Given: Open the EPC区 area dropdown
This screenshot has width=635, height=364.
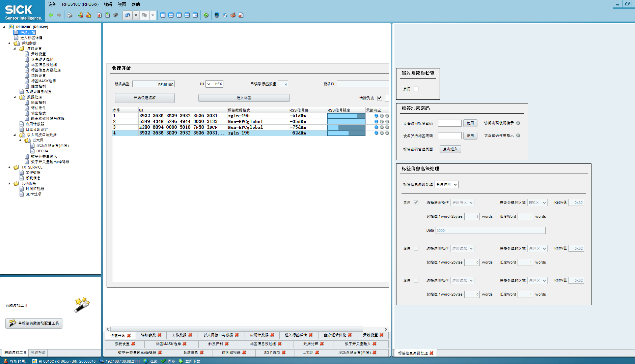Looking at the screenshot, I should click(537, 203).
